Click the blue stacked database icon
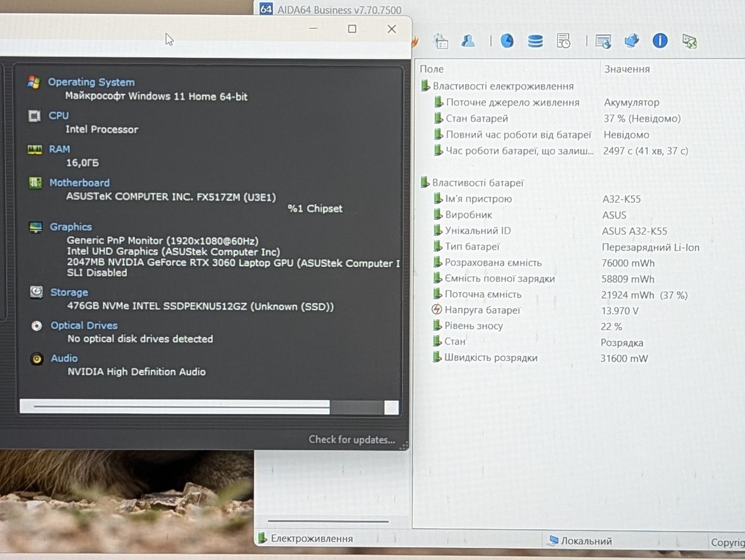 coord(535,41)
